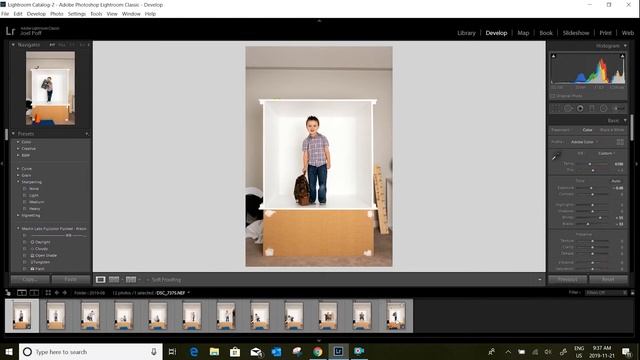This screenshot has width=640, height=360.
Task: Expand the B&W presets group
Action: point(18,155)
